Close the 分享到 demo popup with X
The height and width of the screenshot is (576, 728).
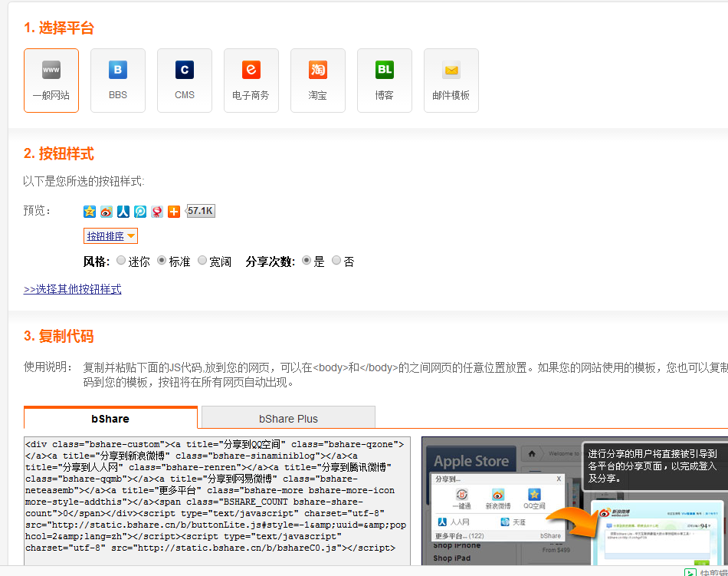(559, 479)
